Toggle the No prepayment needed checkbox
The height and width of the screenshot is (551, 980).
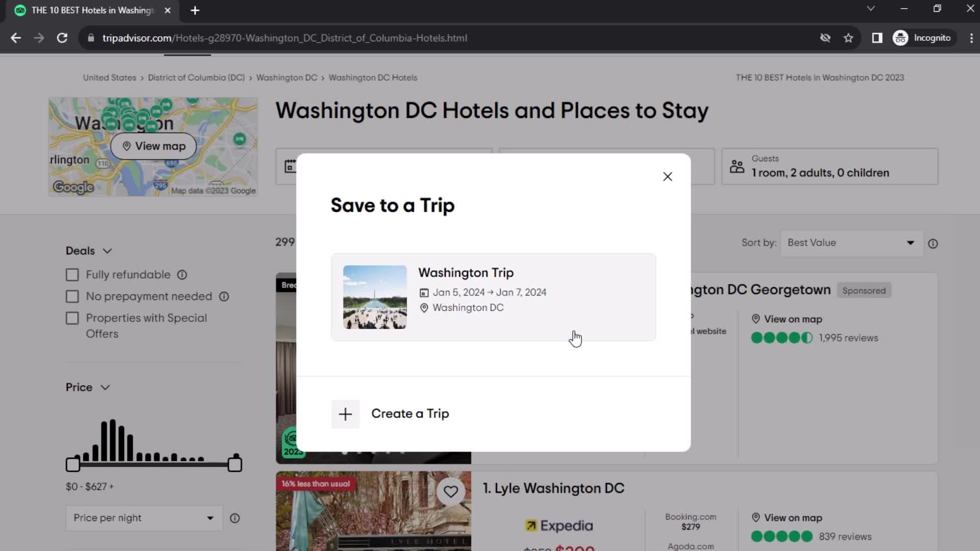coord(72,296)
